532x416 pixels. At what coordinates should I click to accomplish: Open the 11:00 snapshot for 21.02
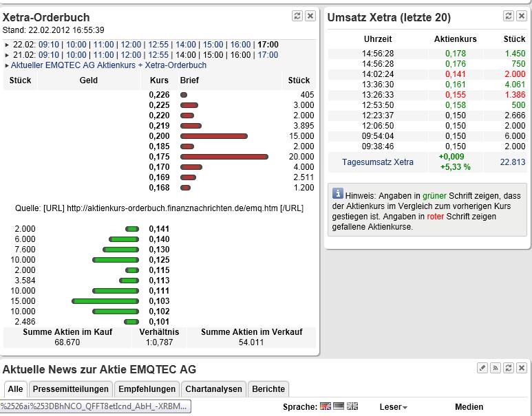coord(103,55)
